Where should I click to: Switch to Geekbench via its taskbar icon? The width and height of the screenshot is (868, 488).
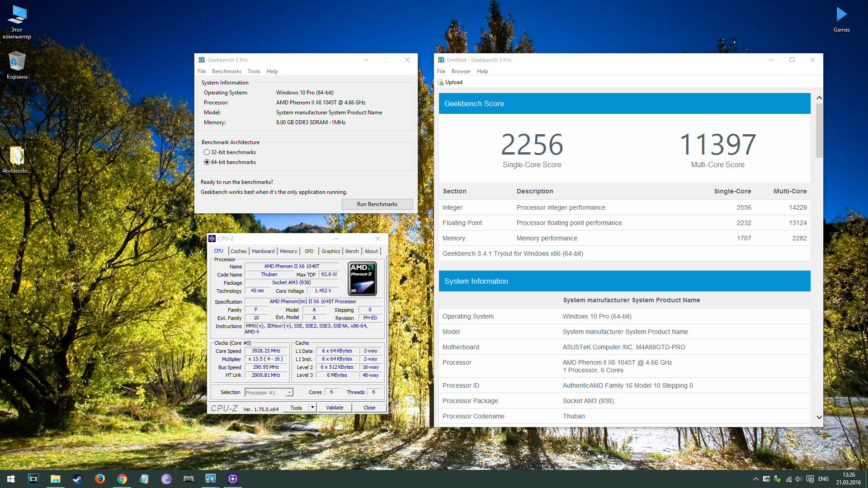pos(211,479)
